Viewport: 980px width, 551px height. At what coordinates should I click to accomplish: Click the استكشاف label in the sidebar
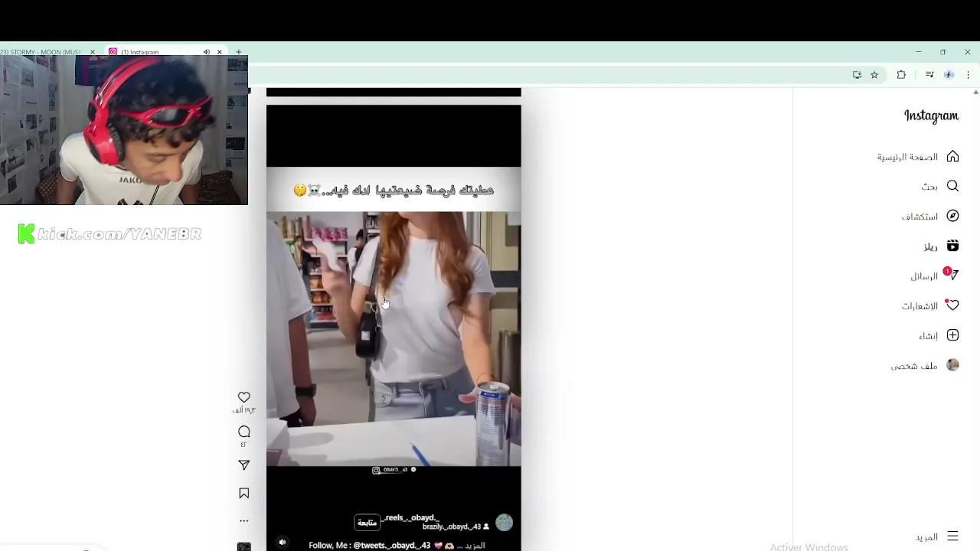(x=920, y=217)
